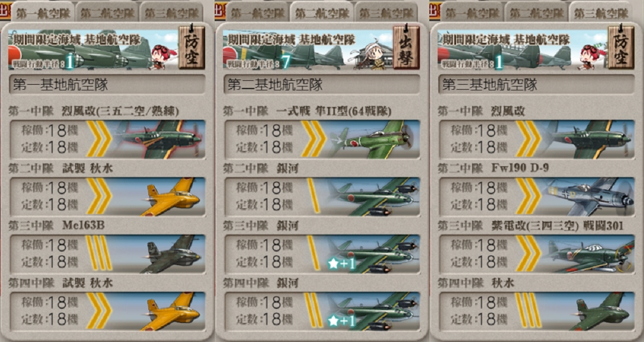Toggle the 出撃 mode sign on 第二基地航空隊

coord(406,47)
